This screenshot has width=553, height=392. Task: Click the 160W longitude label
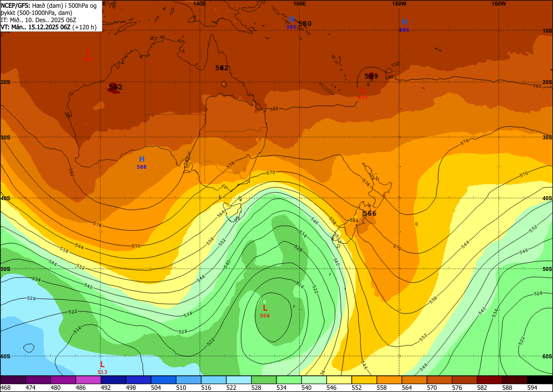coord(499,4)
